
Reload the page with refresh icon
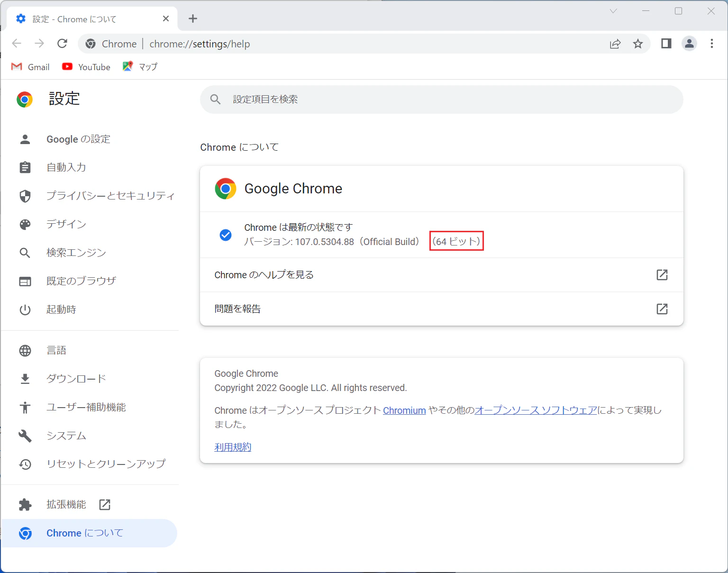(x=62, y=44)
